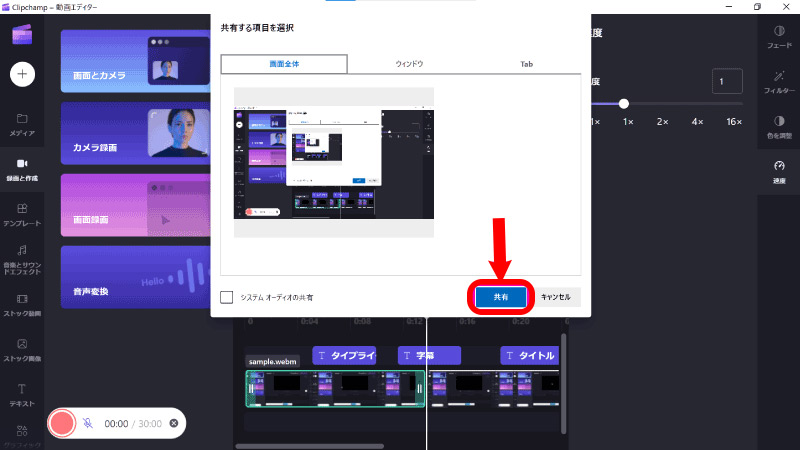Screen dimensions: 800x450
Task: Set speed to 2× mark
Action: coord(662,121)
